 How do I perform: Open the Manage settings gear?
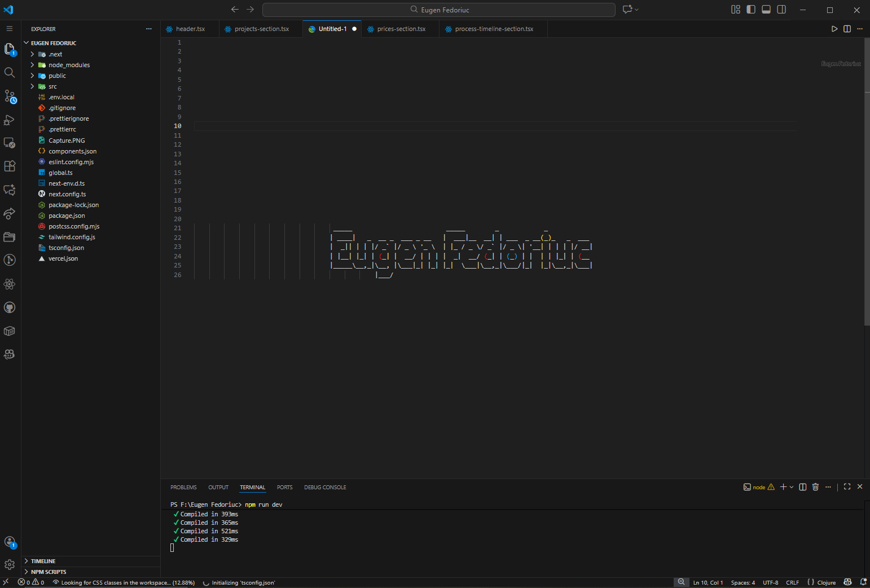(10, 564)
